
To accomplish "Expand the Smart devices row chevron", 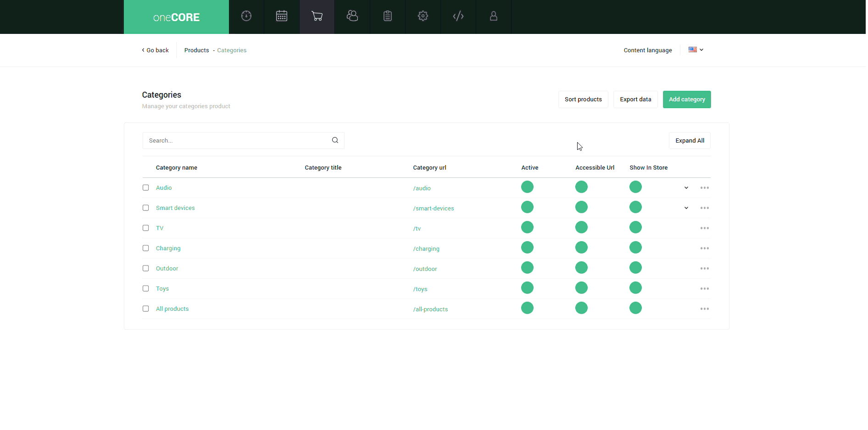I will [686, 208].
